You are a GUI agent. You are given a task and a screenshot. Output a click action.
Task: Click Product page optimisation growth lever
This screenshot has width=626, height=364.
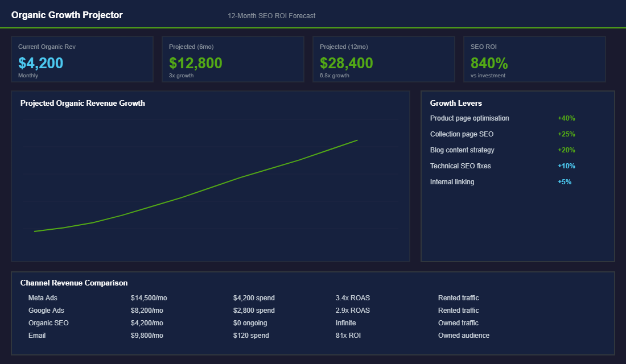(x=469, y=118)
